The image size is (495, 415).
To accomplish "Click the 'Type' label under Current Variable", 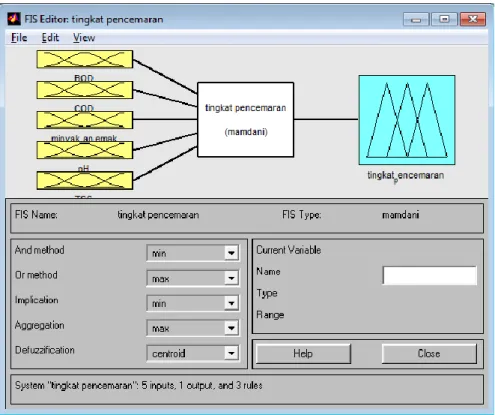I will click(x=267, y=294).
